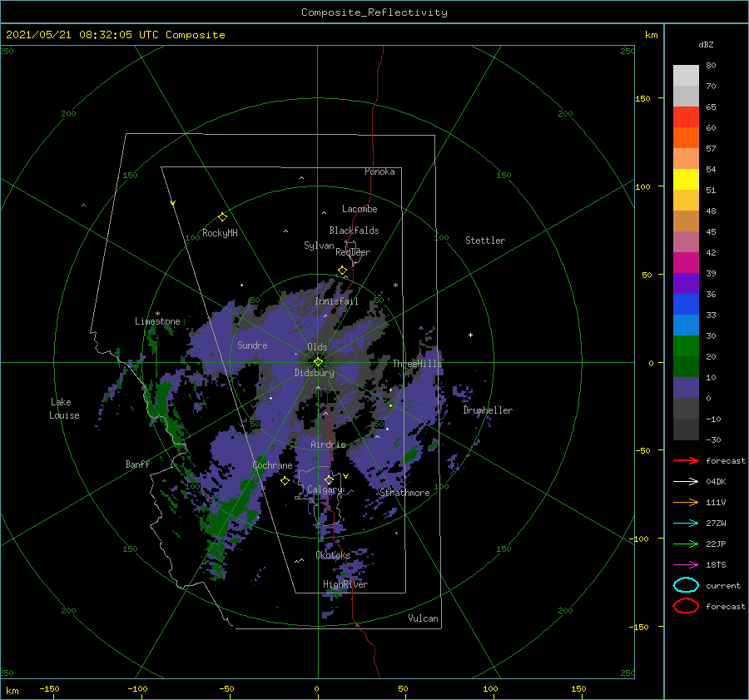Click the ThreeHills city label
This screenshot has width=749, height=700.
418,364
